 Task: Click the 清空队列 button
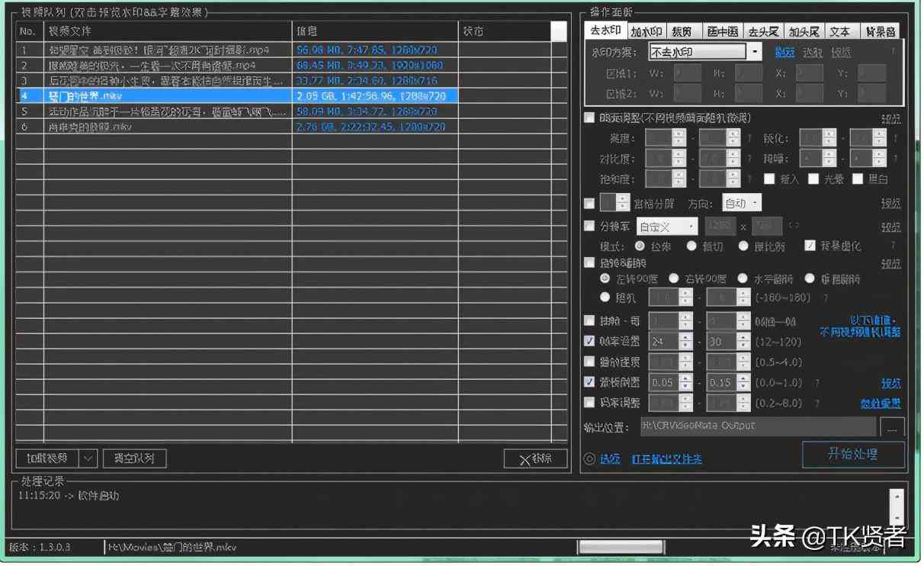click(134, 458)
